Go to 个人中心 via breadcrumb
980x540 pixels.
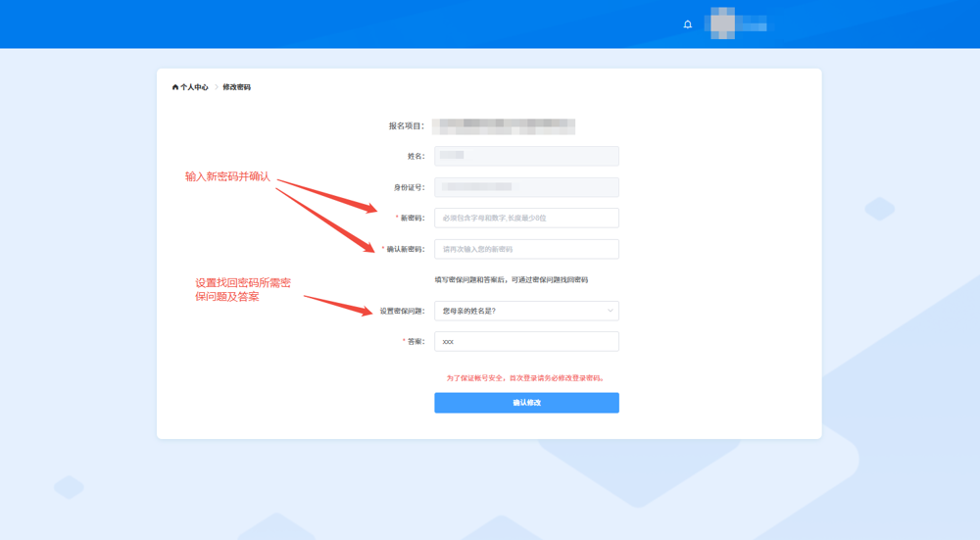[194, 87]
